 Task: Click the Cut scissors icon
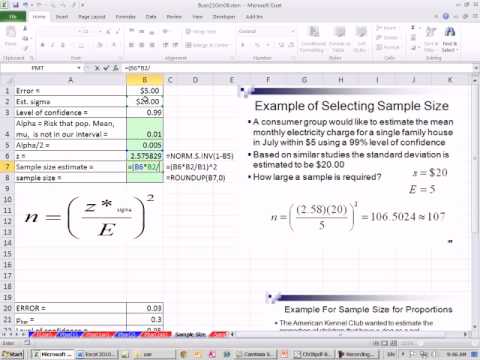click(25, 29)
